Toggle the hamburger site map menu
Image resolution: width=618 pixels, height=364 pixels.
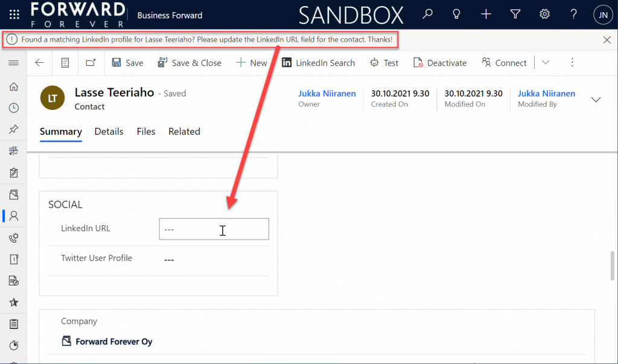click(x=13, y=63)
